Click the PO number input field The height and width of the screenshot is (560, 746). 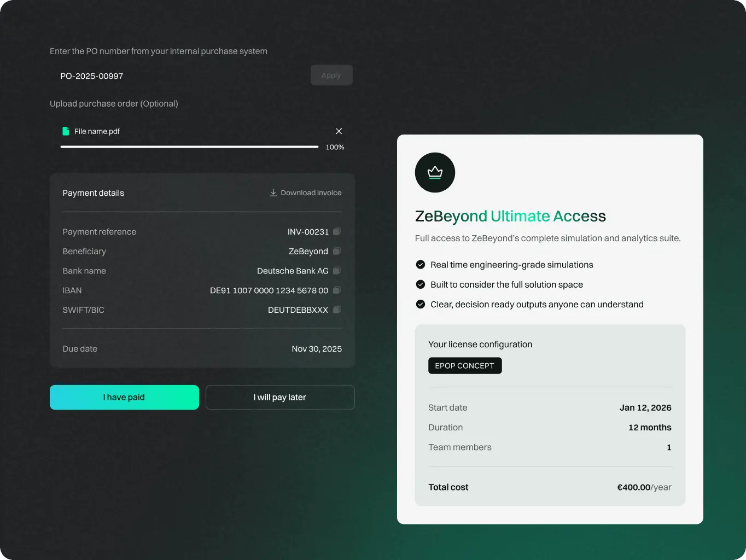(x=179, y=76)
